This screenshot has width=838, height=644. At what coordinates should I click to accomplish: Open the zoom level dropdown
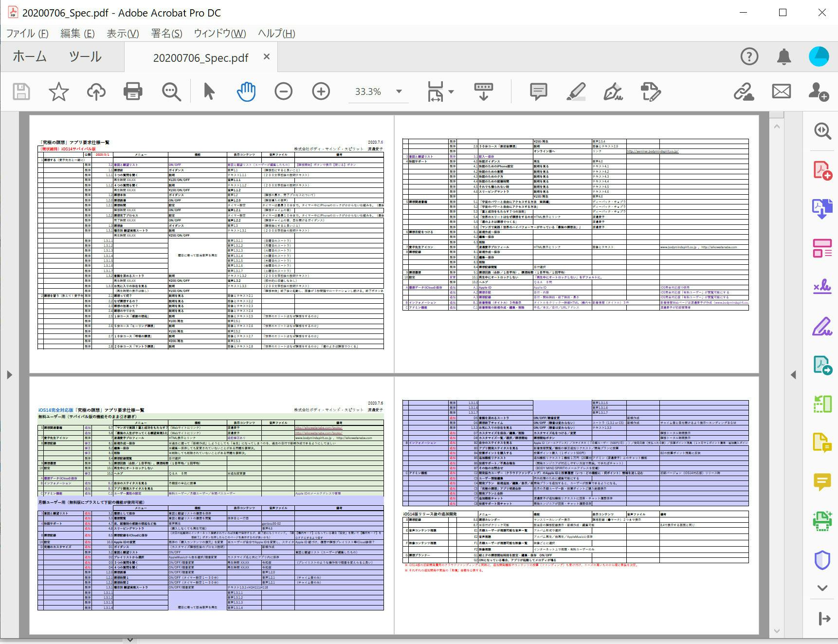(399, 92)
